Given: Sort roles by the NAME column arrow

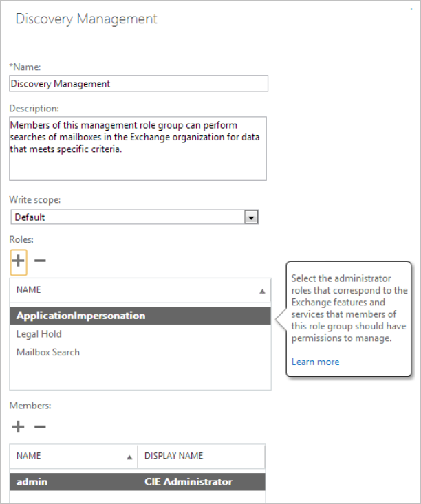Looking at the screenshot, I should click(x=262, y=292).
